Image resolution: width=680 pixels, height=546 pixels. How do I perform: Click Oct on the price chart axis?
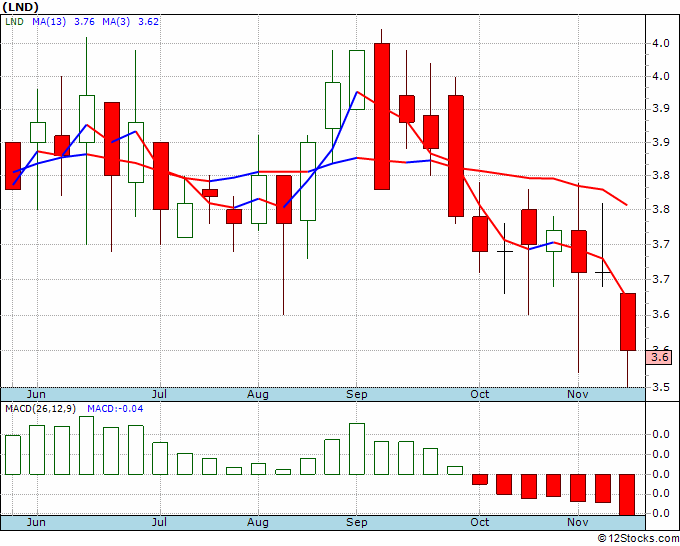point(480,394)
